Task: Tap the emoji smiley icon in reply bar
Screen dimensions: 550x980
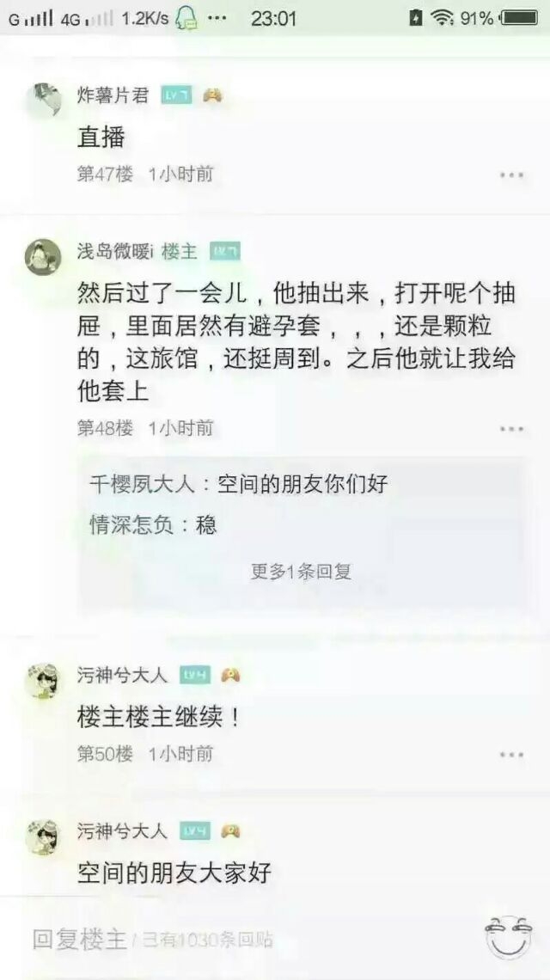Action: click(509, 937)
